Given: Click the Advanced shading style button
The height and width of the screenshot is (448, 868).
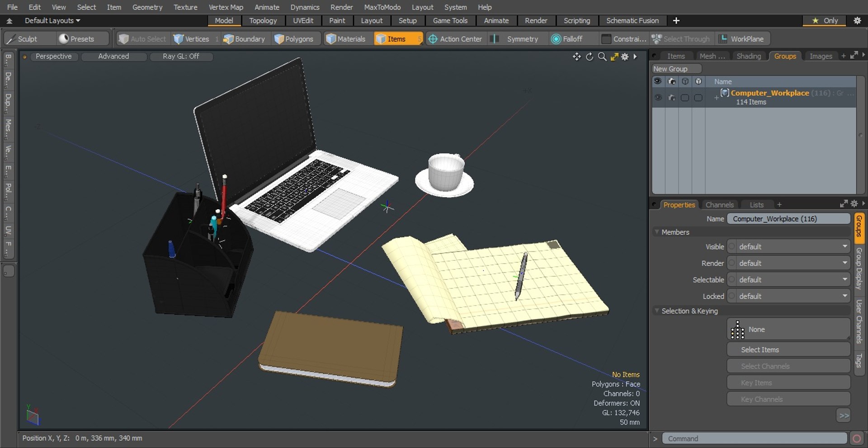Looking at the screenshot, I should [113, 57].
